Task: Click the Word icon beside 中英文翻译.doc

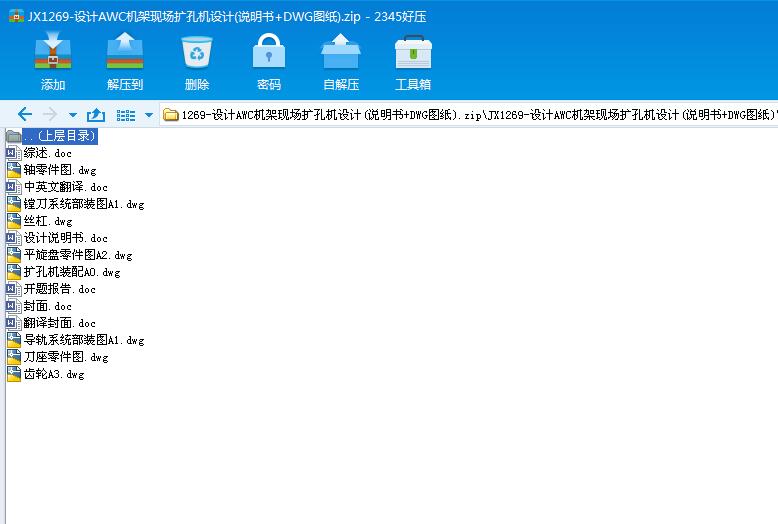Action: pos(14,187)
